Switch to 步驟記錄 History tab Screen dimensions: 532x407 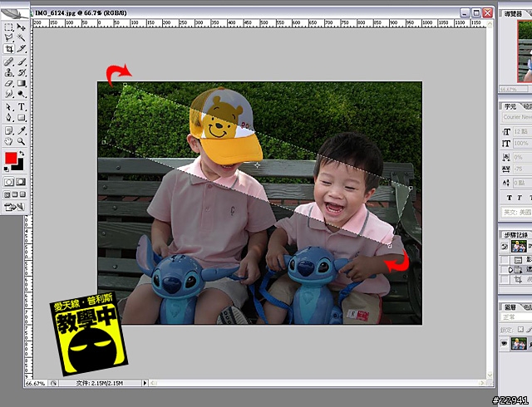tap(515, 235)
